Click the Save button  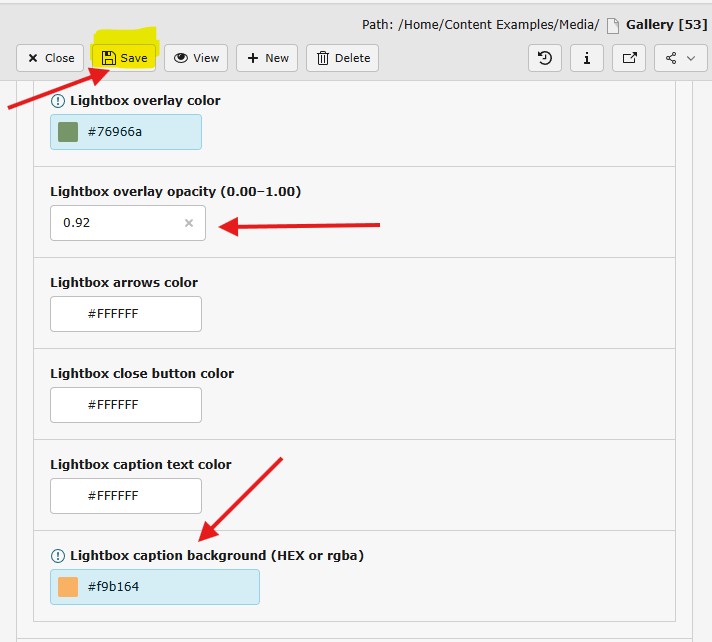coord(124,58)
